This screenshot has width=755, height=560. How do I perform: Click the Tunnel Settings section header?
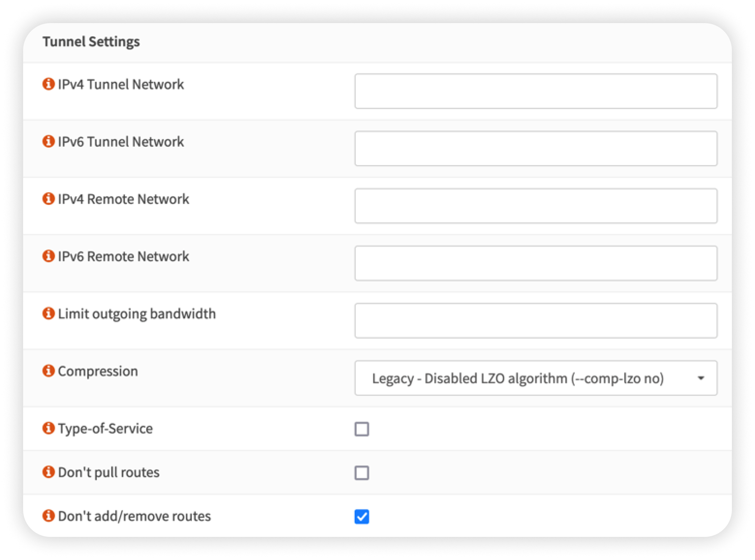point(91,42)
